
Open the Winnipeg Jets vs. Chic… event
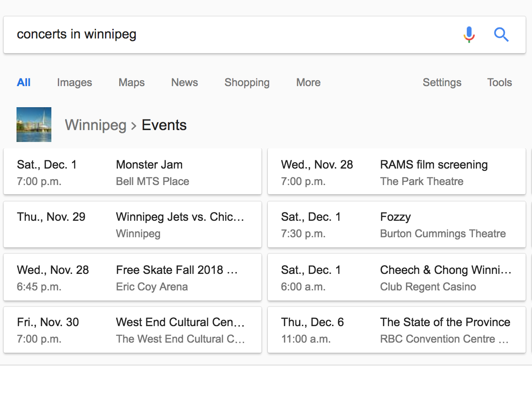tap(133, 224)
